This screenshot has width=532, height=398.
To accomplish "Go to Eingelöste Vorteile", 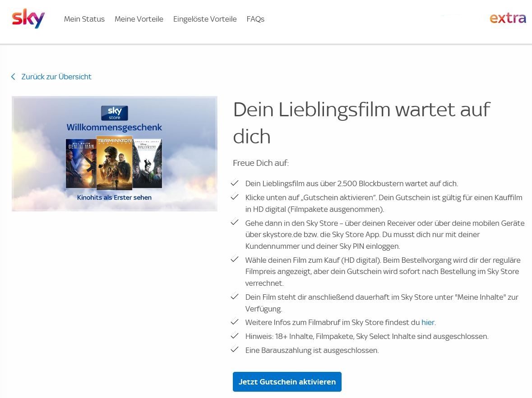I will [205, 19].
